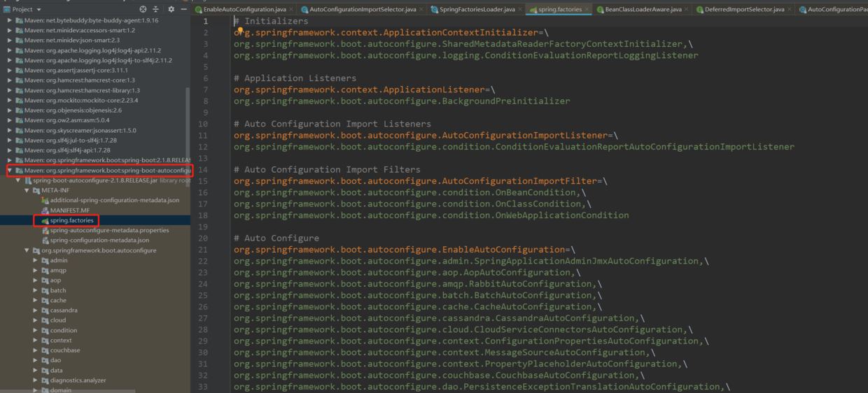Image resolution: width=868 pixels, height=393 pixels.
Task: Click the collapse-all icon in Project panel header
Action: tap(156, 9)
